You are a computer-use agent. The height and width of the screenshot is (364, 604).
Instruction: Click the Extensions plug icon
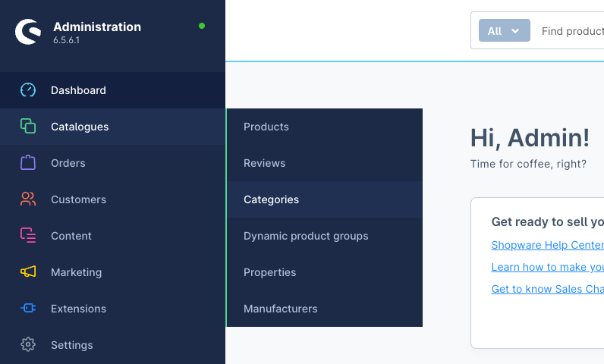click(28, 308)
